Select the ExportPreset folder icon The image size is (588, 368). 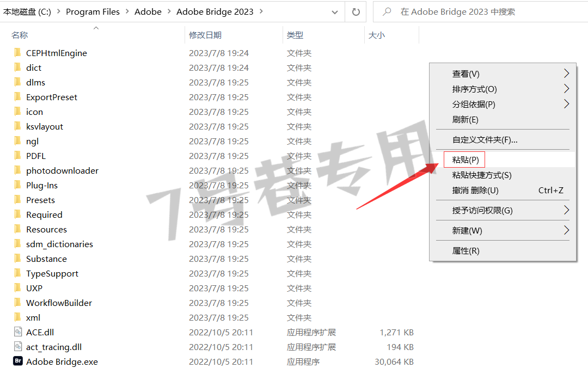click(x=17, y=97)
